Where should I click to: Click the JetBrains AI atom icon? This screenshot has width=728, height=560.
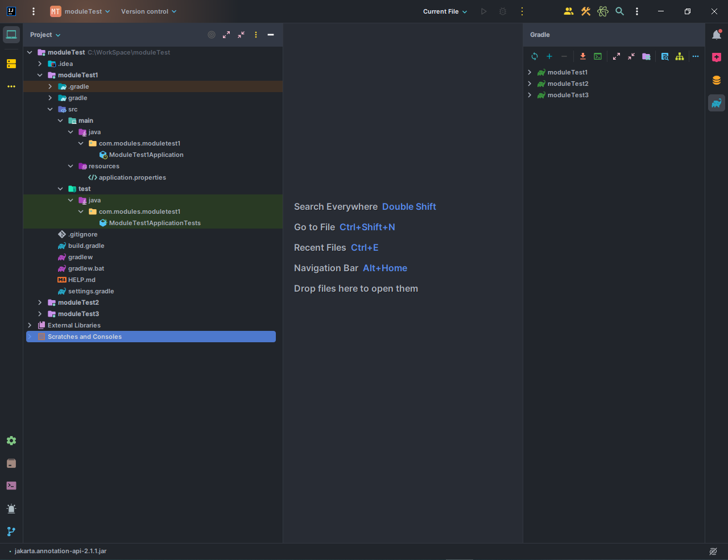point(603,11)
